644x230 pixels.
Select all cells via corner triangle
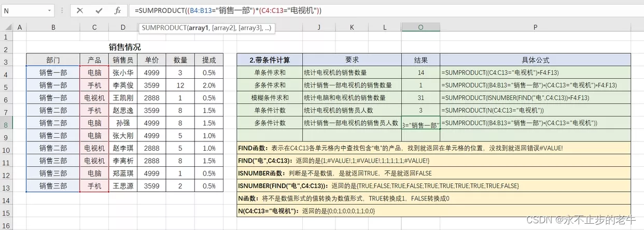pos(6,27)
